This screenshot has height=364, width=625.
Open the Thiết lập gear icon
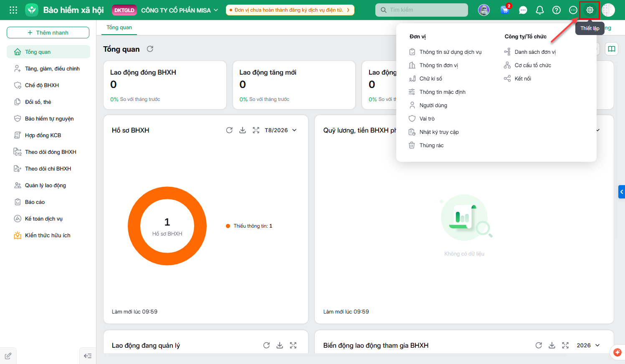click(590, 10)
